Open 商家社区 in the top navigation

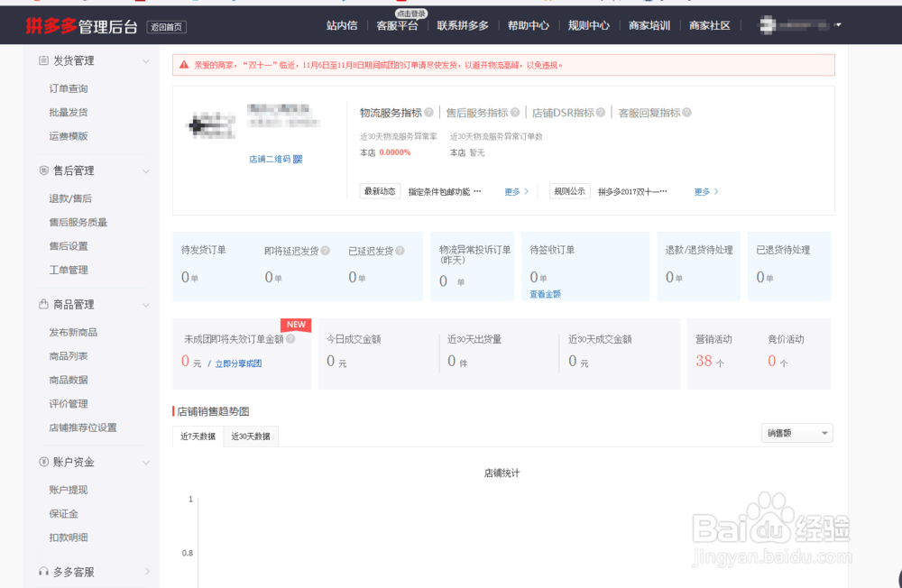pyautogui.click(x=709, y=25)
